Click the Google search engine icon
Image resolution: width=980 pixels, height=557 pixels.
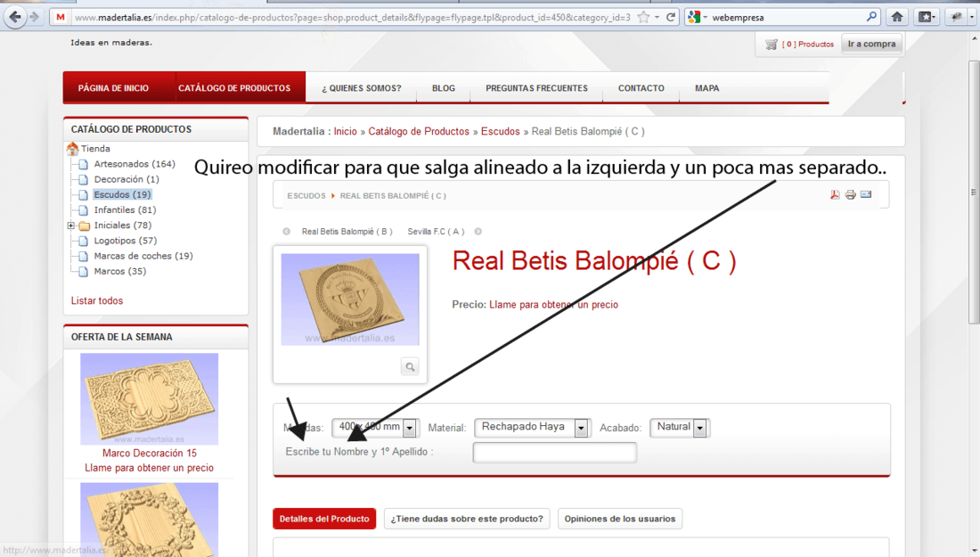point(694,18)
